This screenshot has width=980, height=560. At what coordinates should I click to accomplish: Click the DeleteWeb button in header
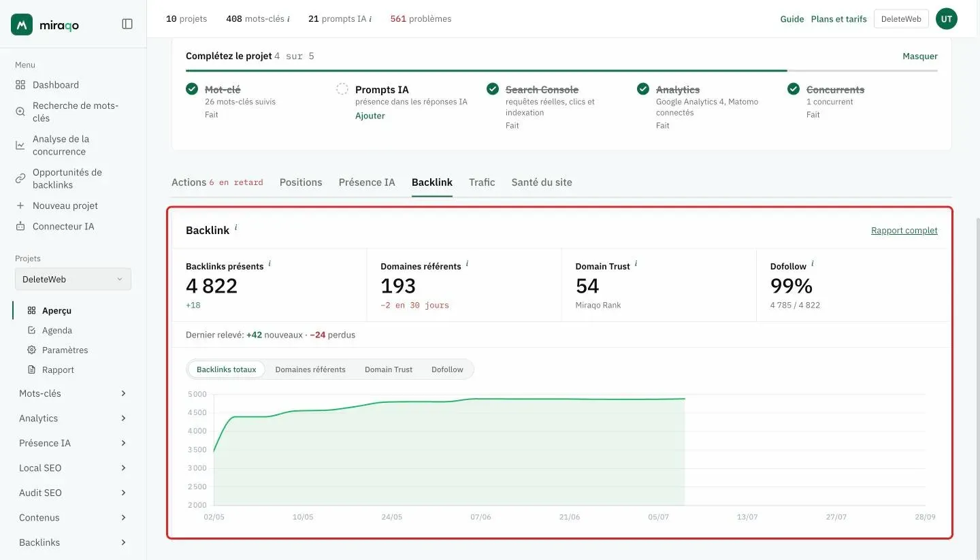pos(901,19)
